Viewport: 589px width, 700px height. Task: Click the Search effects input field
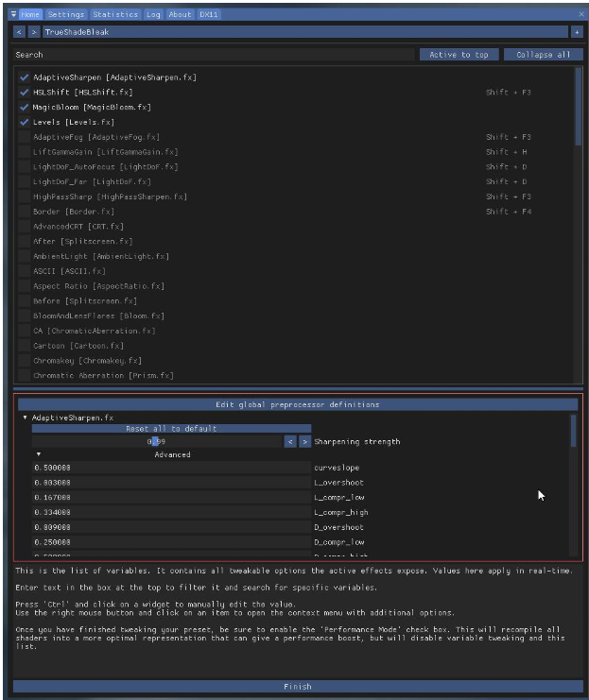tap(213, 55)
